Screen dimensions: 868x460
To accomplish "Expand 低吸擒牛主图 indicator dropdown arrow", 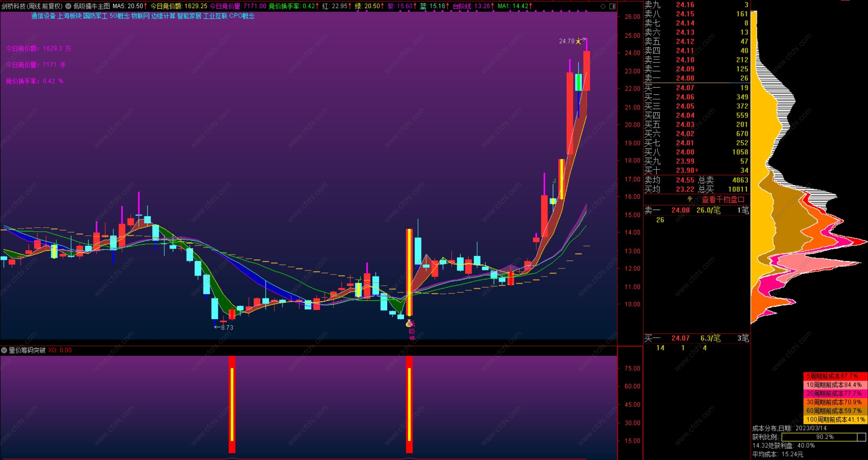I will [68, 6].
